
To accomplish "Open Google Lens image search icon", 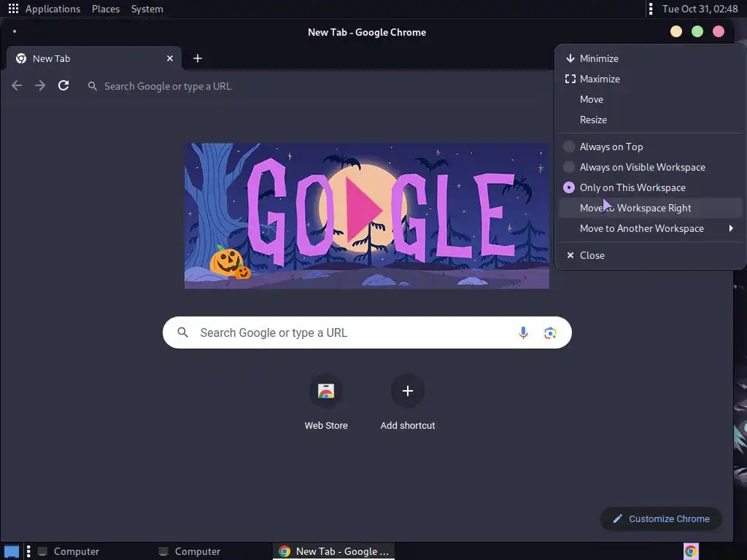I will (x=550, y=332).
